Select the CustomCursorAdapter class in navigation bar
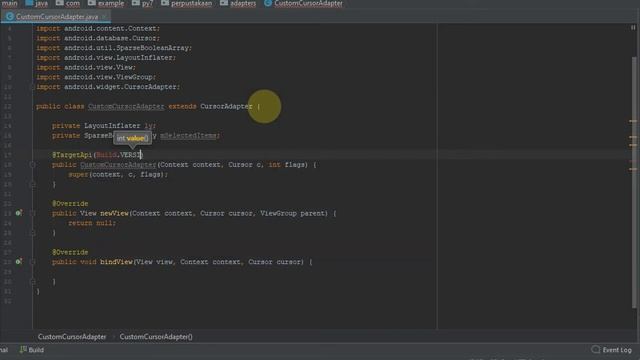 pos(304,4)
